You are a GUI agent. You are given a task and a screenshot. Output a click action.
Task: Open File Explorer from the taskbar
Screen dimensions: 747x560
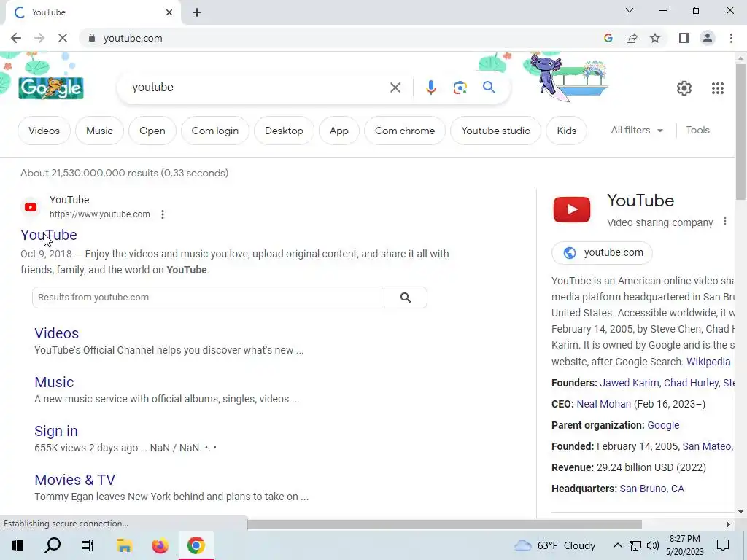(124, 545)
